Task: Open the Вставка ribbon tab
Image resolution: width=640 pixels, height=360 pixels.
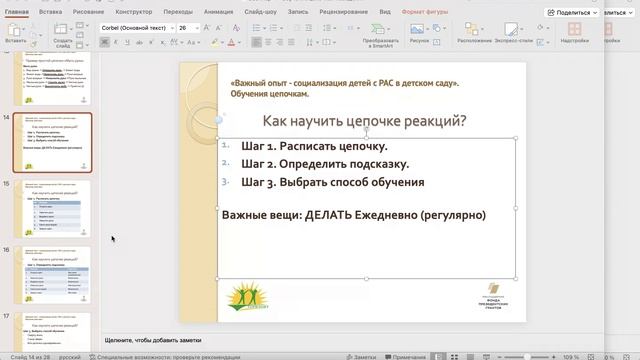Action: [x=51, y=12]
